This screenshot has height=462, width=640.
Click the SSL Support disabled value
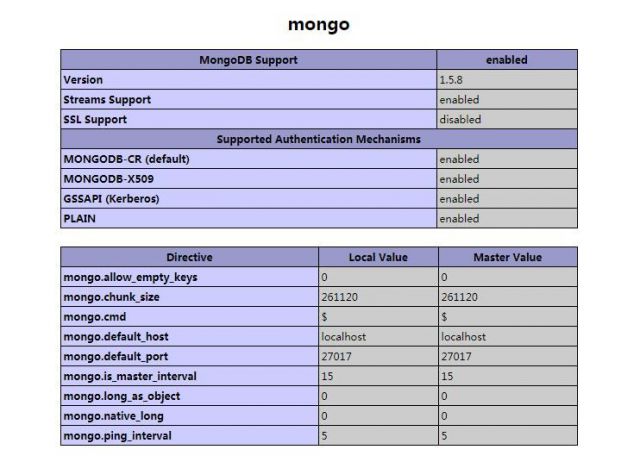tap(460, 120)
